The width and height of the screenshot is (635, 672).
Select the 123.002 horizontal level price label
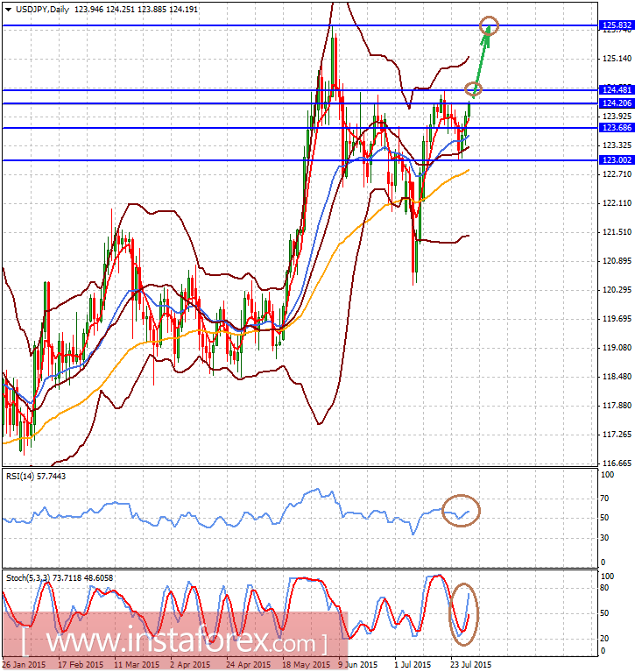coord(617,159)
